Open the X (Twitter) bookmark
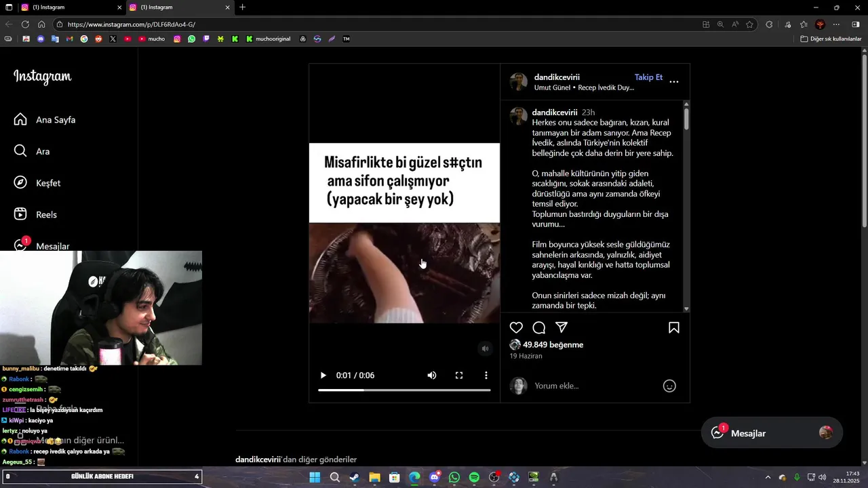Viewport: 868px width, 488px height. (113, 39)
